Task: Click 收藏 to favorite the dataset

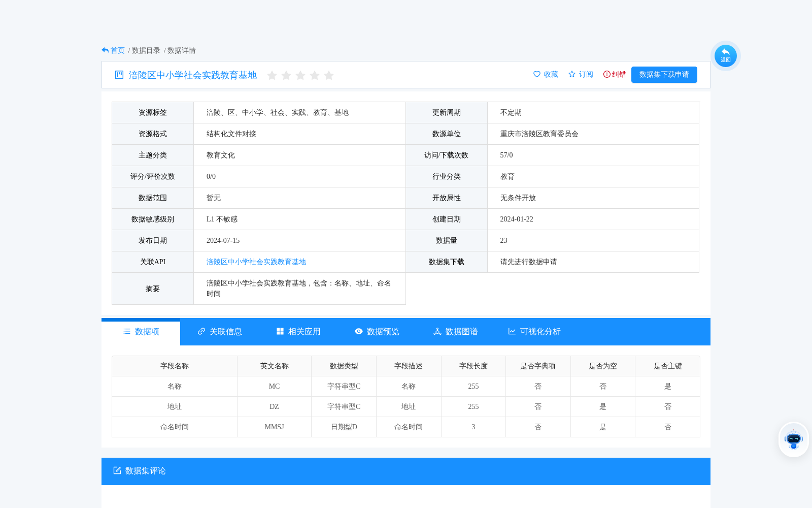Action: pos(551,74)
